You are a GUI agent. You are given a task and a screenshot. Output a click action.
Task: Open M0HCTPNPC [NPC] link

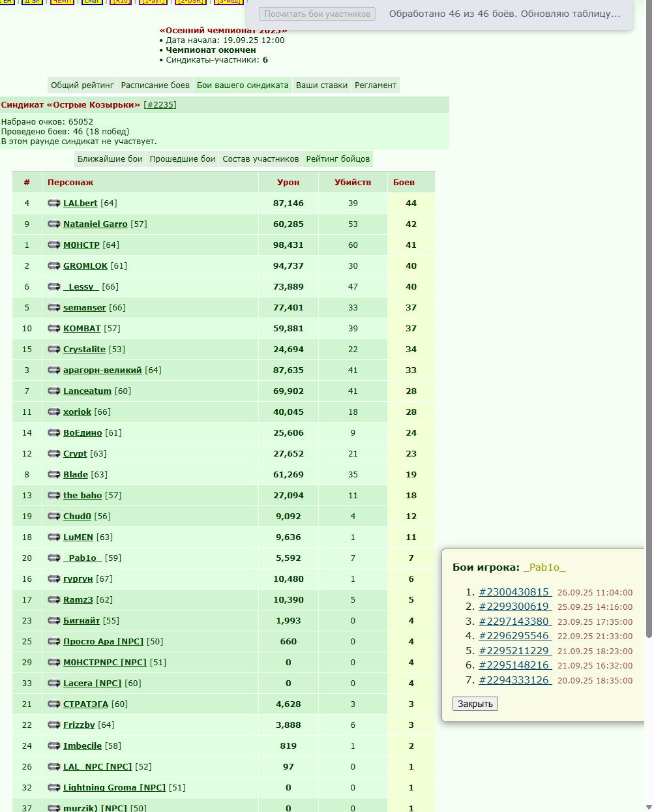105,663
